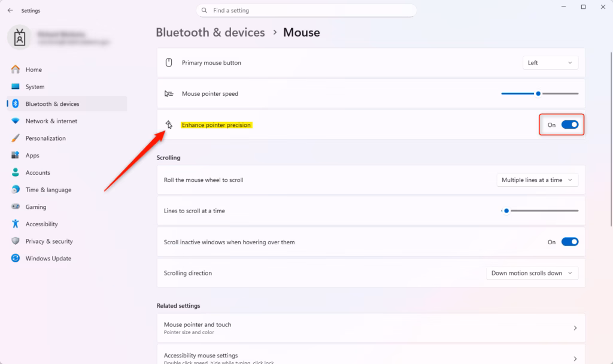
Task: Select Time & language in sidebar
Action: [48, 190]
